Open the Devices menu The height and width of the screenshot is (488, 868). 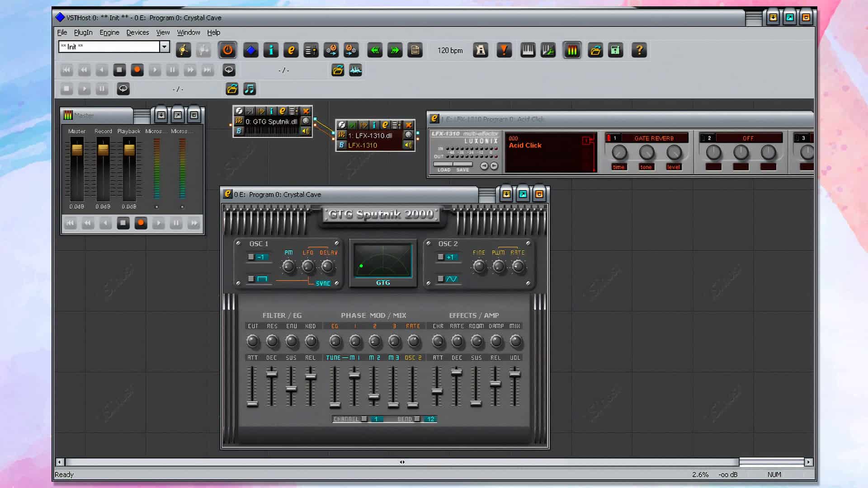tap(137, 33)
